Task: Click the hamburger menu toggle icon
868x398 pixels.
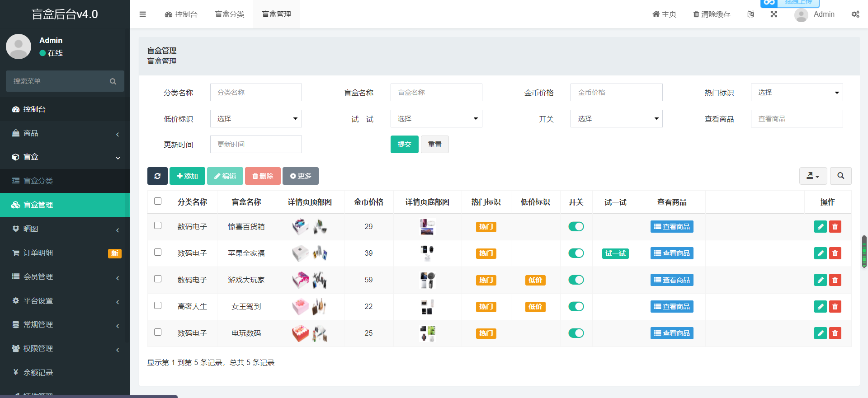Action: click(x=143, y=14)
